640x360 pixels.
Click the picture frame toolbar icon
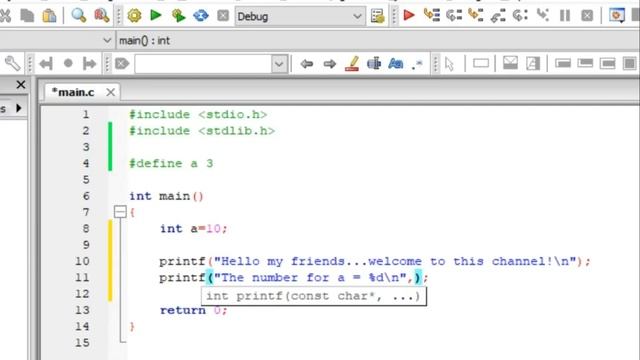[510, 63]
